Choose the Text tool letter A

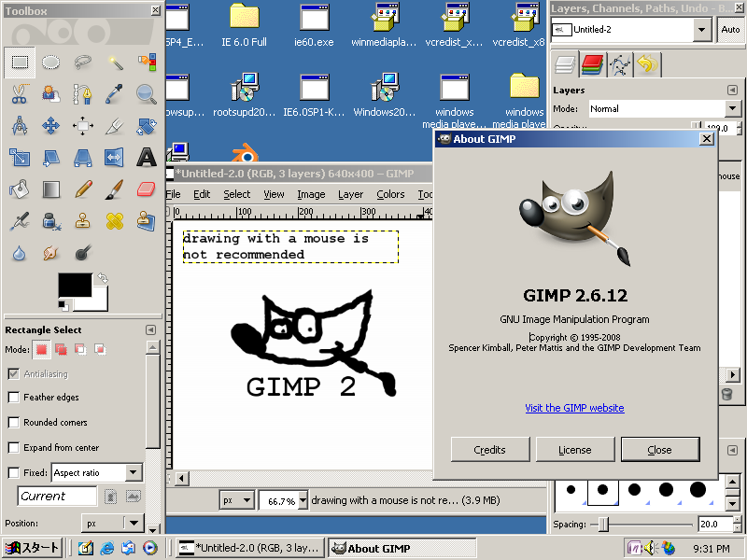point(147,158)
